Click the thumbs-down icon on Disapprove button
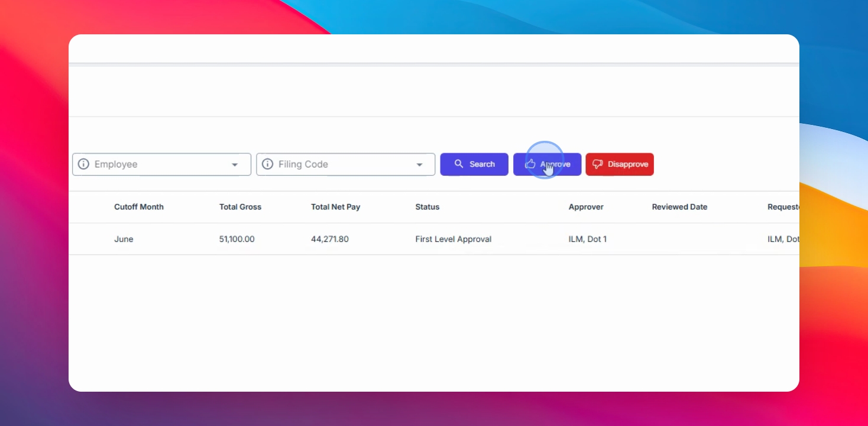The width and height of the screenshot is (868, 426). (597, 164)
